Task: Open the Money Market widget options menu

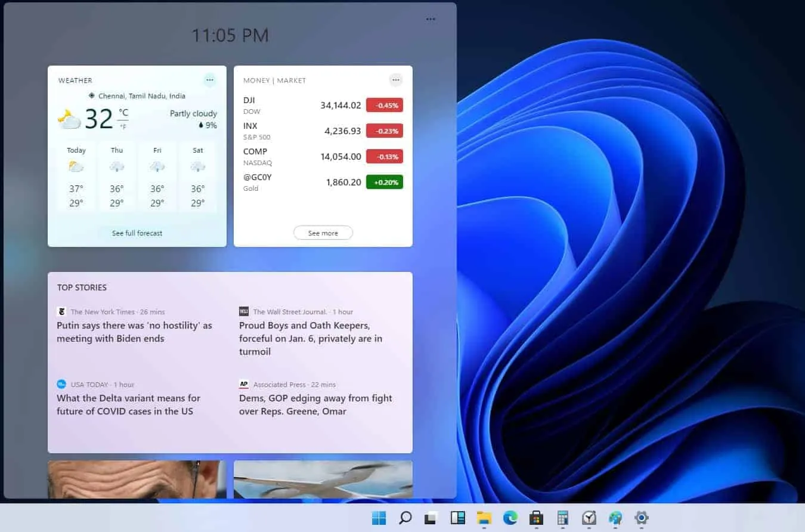Action: pos(395,79)
